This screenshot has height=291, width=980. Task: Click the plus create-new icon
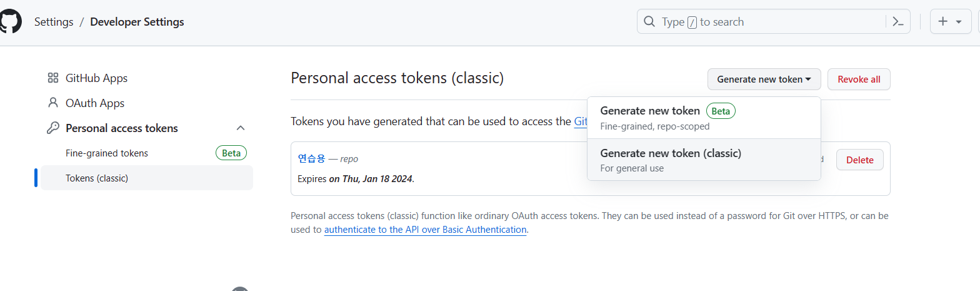[942, 22]
